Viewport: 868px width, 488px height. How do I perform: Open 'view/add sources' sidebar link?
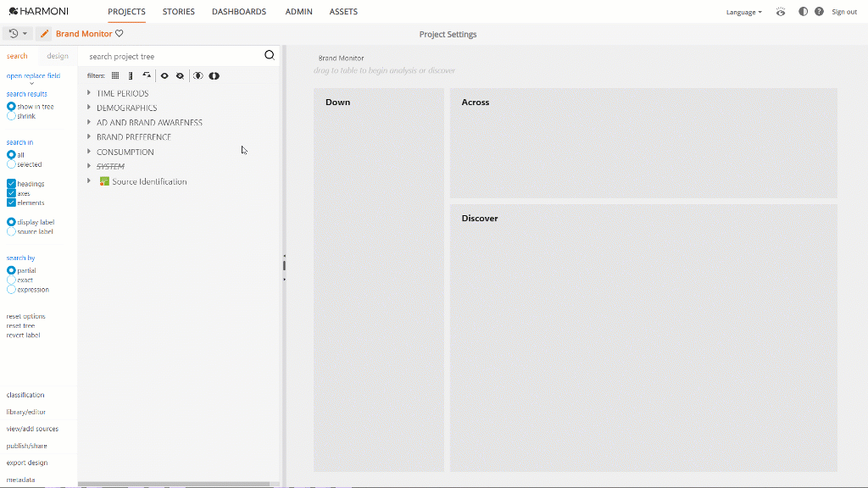32,429
